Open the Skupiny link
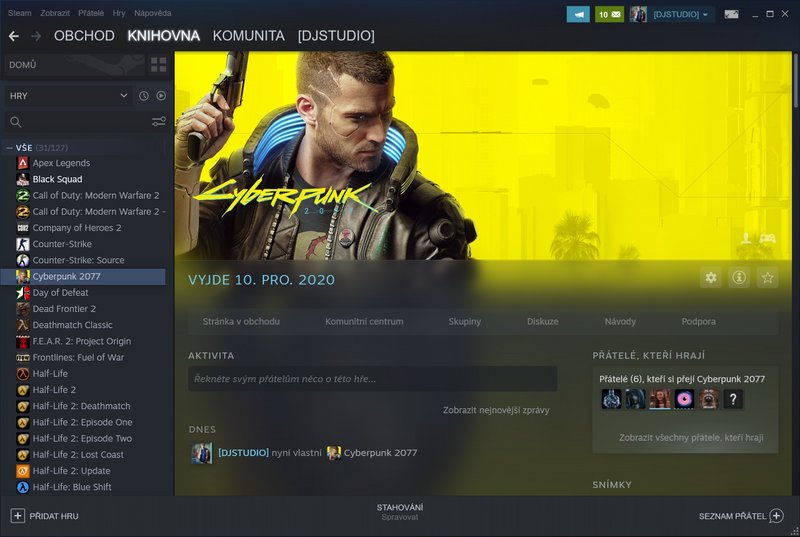Viewport: 800px width, 537px height. pos(465,322)
